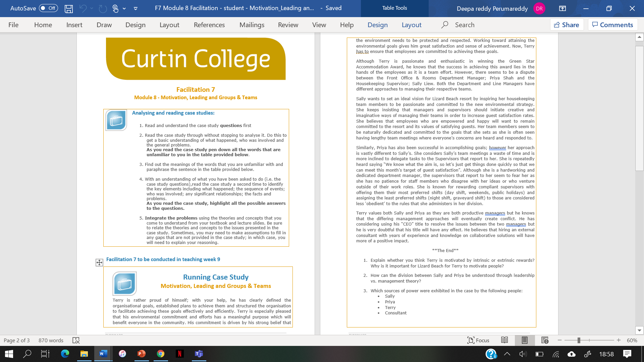Open Microsoft Teams from the taskbar

tap(199, 354)
